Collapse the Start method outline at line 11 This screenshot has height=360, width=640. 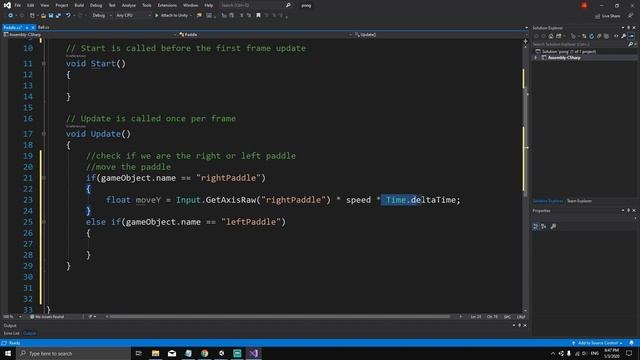click(44, 64)
